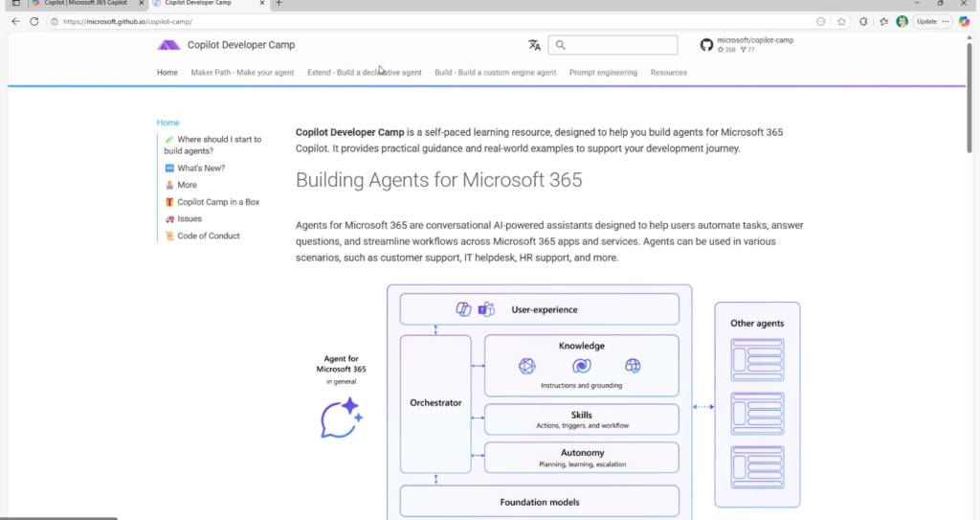Screen dimensions: 980x520
Task: Reload the page with the refresh icon
Action: (x=34, y=21)
